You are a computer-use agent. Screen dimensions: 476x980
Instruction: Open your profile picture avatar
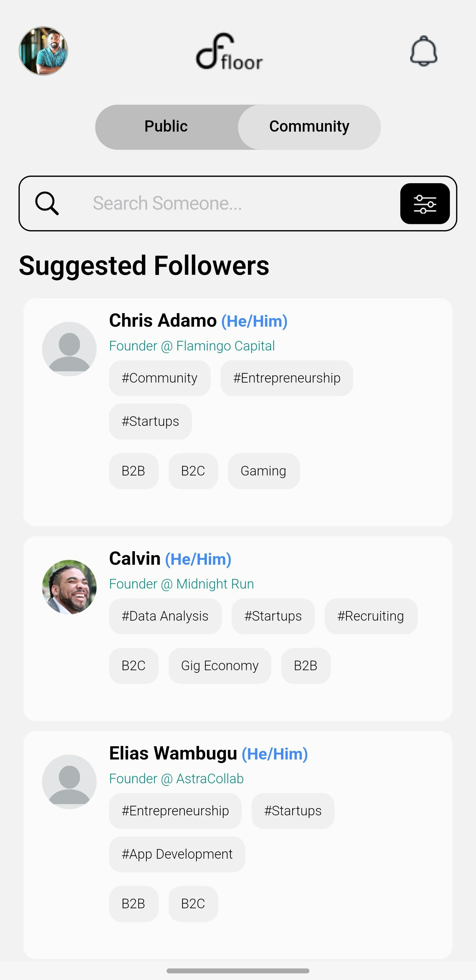tap(43, 51)
